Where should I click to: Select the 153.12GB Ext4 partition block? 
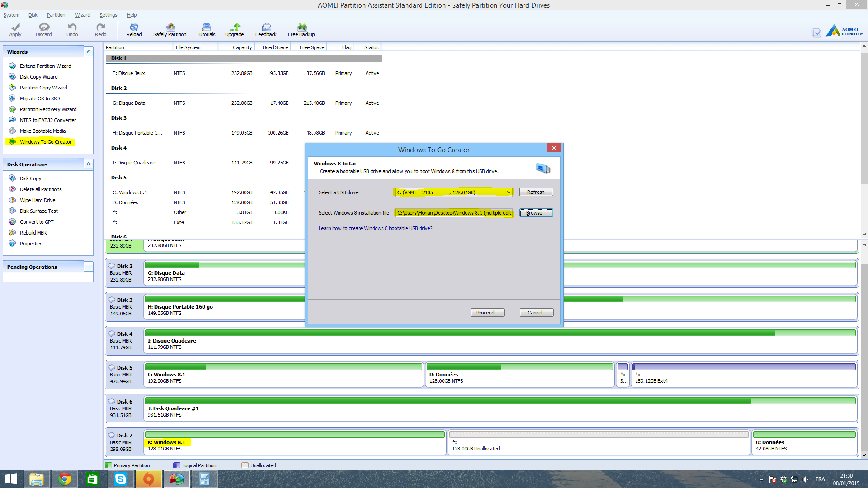pos(744,374)
